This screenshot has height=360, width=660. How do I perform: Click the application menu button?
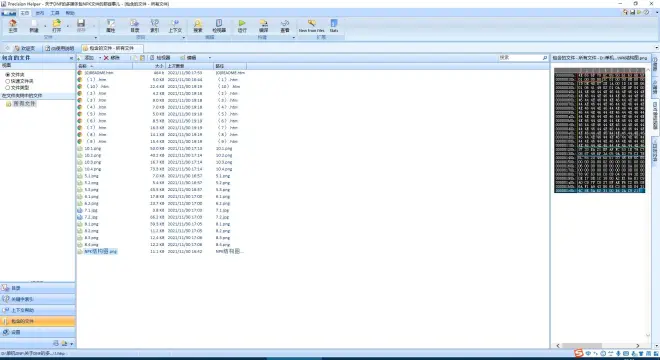pyautogui.click(x=8, y=13)
